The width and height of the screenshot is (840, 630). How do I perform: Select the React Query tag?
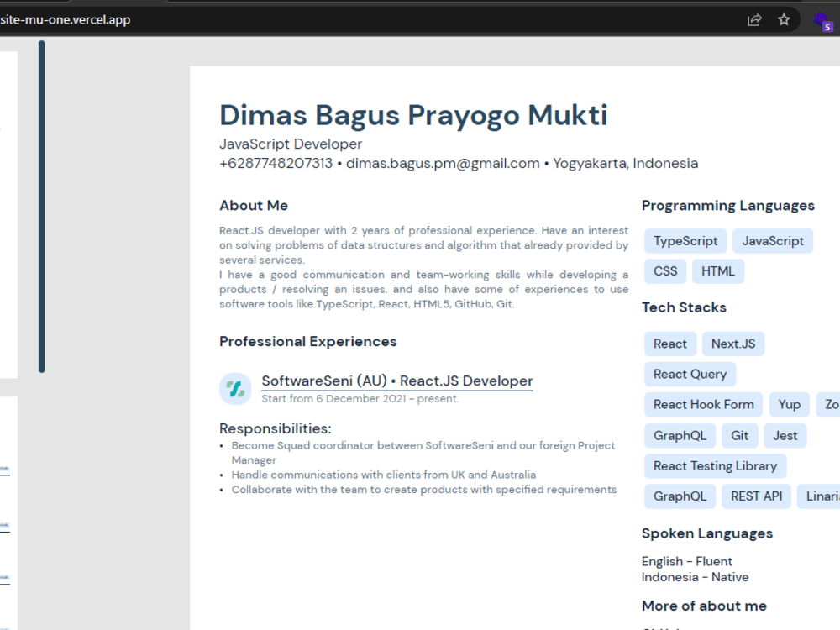(690, 374)
